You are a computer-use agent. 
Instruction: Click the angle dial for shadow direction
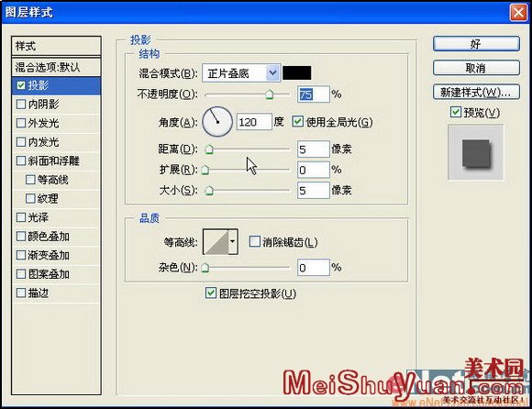point(217,122)
